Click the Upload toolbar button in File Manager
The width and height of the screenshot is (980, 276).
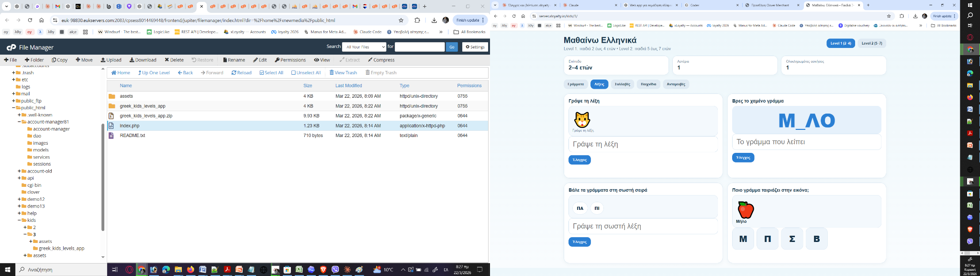click(x=111, y=60)
